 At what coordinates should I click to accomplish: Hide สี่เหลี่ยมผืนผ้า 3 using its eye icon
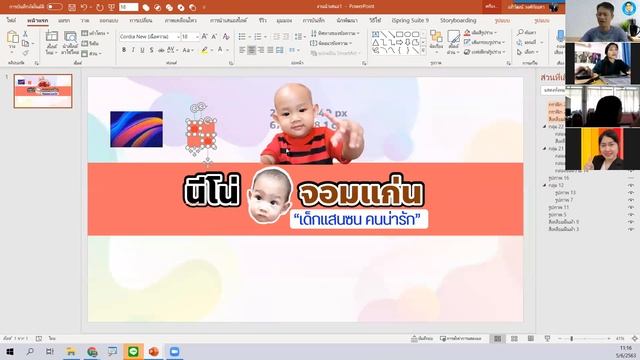(631, 229)
